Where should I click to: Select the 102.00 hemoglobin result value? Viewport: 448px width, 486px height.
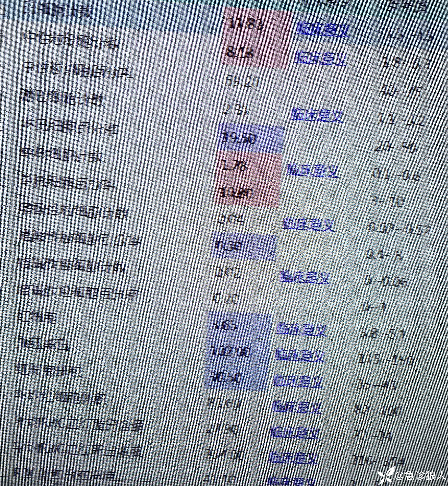(231, 351)
